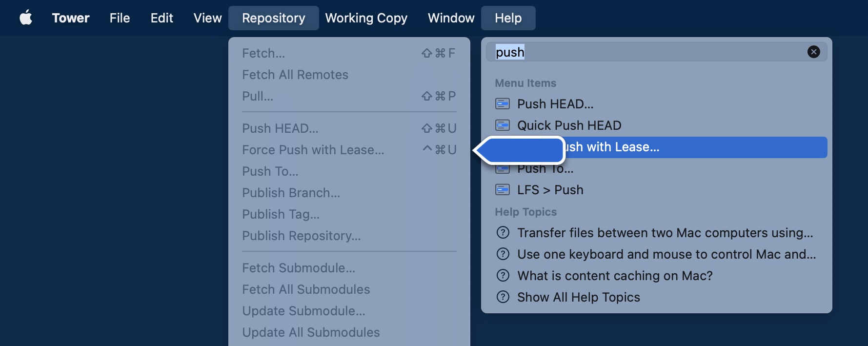Click the question icon beside content caching topic
This screenshot has width=868, height=346.
pyautogui.click(x=503, y=276)
